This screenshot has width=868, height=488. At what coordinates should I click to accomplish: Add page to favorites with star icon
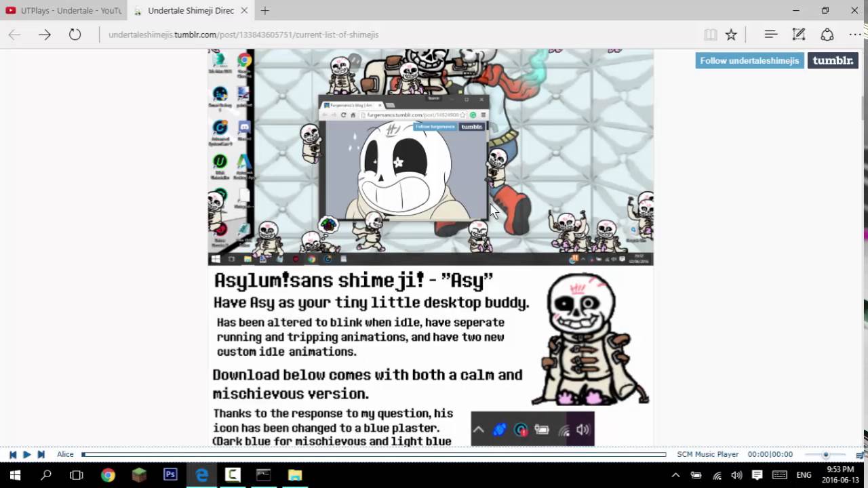point(731,35)
